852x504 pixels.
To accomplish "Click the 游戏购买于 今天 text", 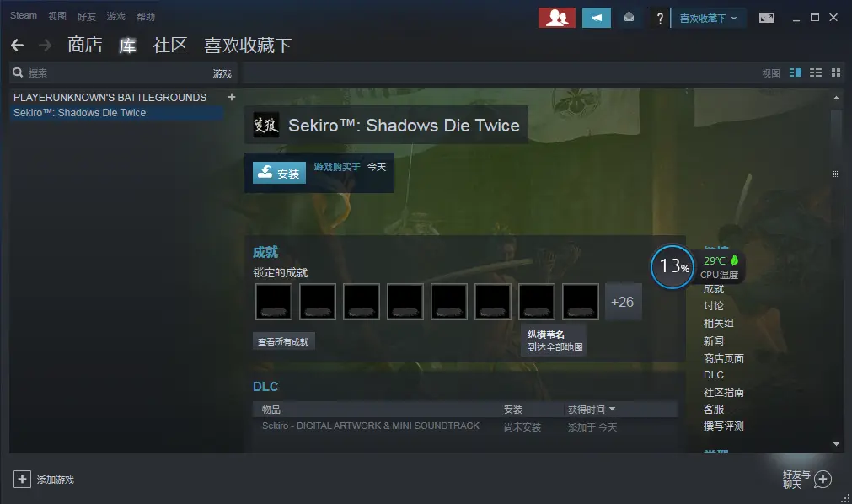I will coord(350,167).
